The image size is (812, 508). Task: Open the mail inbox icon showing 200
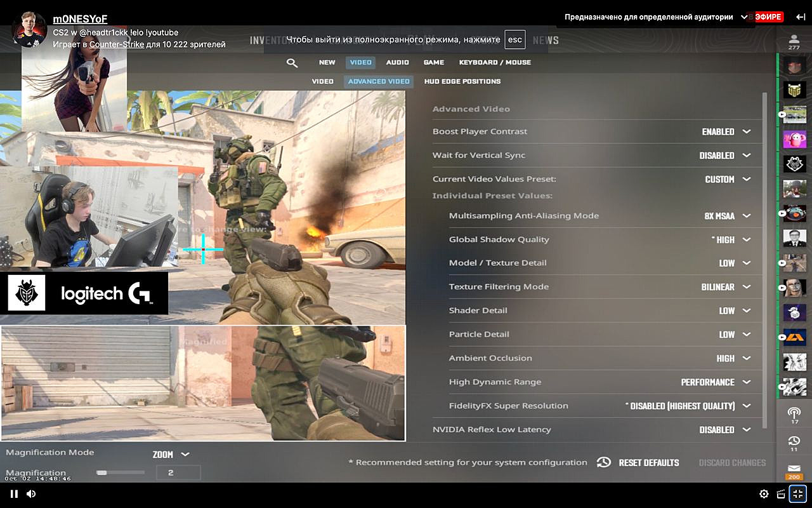pos(794,472)
